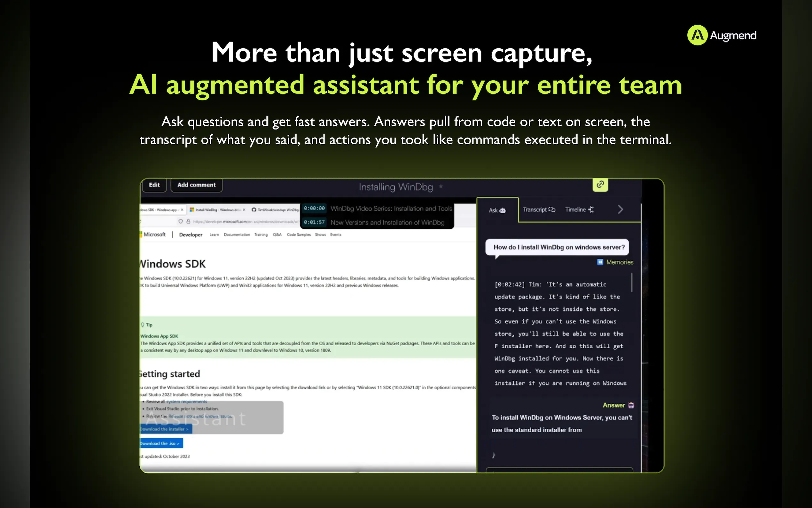Click the Microsoft logo in the page header
Viewport: 812px width, 508px height.
pos(153,234)
